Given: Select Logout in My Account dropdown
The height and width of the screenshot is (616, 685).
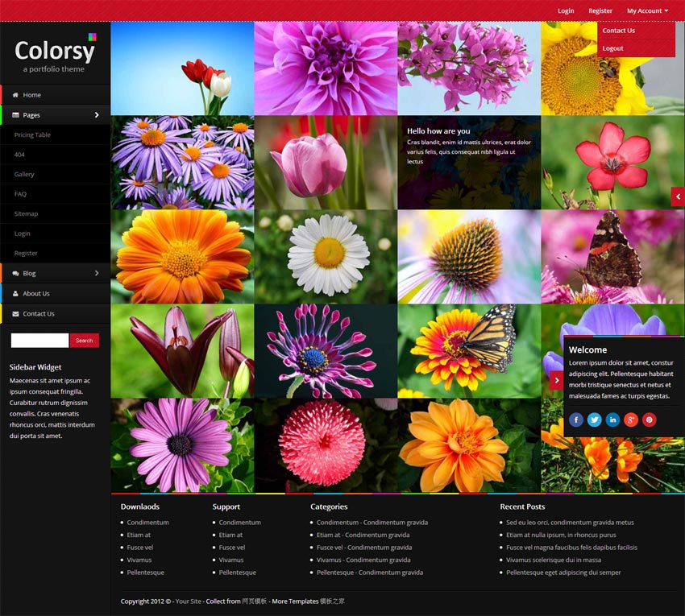Looking at the screenshot, I should click(613, 48).
